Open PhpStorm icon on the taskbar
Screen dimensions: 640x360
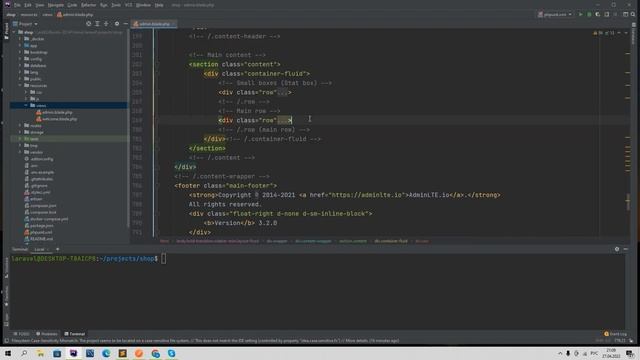[x=73, y=353]
